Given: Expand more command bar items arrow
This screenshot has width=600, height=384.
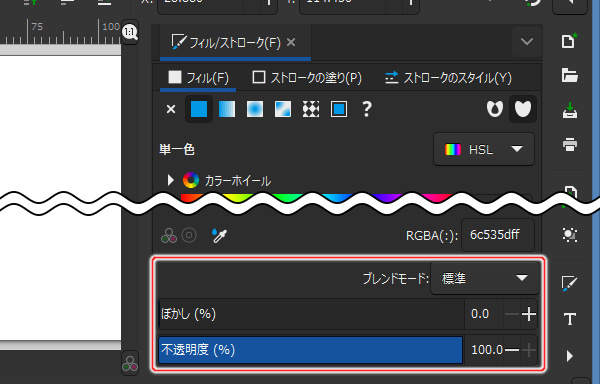Looking at the screenshot, I should [x=569, y=356].
